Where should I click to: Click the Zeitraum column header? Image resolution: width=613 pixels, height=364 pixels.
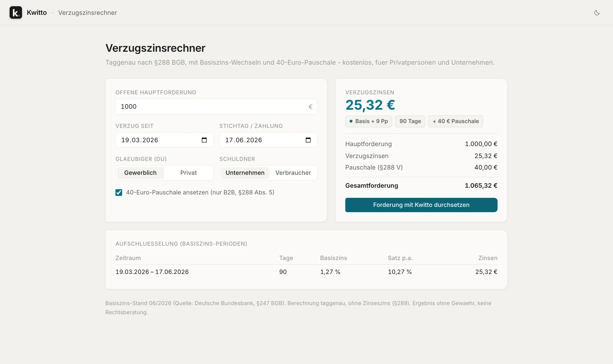pos(128,258)
